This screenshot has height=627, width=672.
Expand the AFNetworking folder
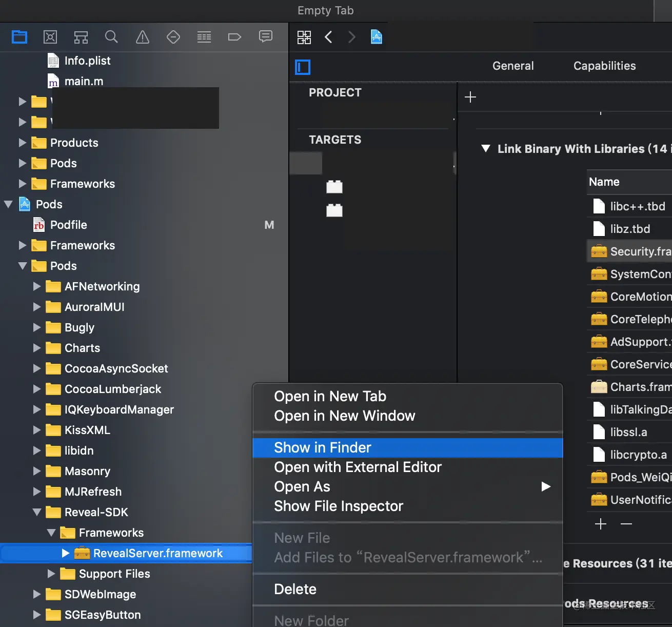(x=36, y=286)
